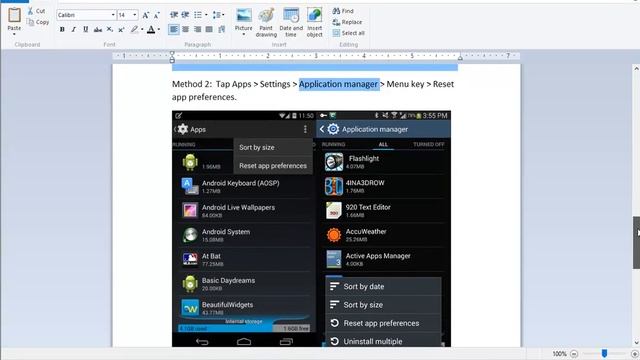
Task: Click the right indent ruler marker
Action: pos(460,58)
